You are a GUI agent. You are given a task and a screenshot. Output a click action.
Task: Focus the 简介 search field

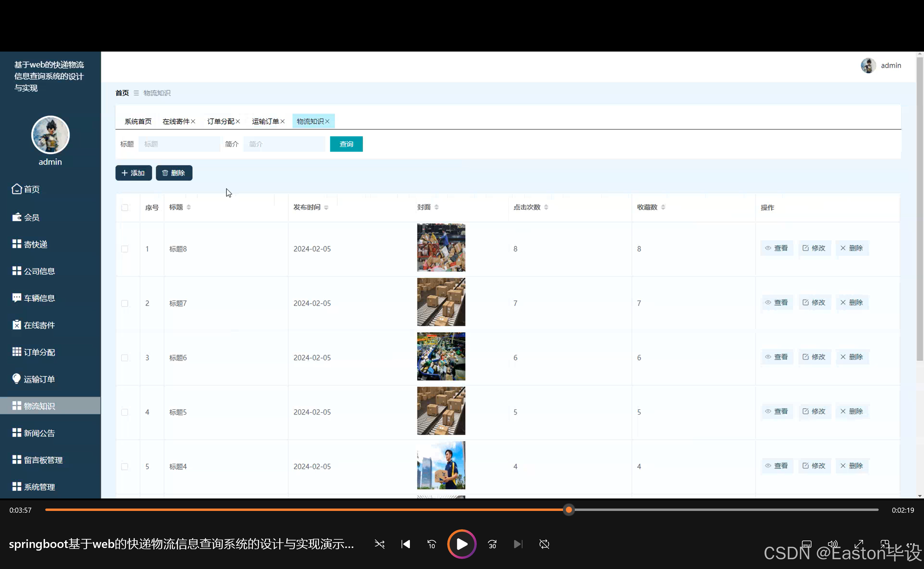coord(284,144)
